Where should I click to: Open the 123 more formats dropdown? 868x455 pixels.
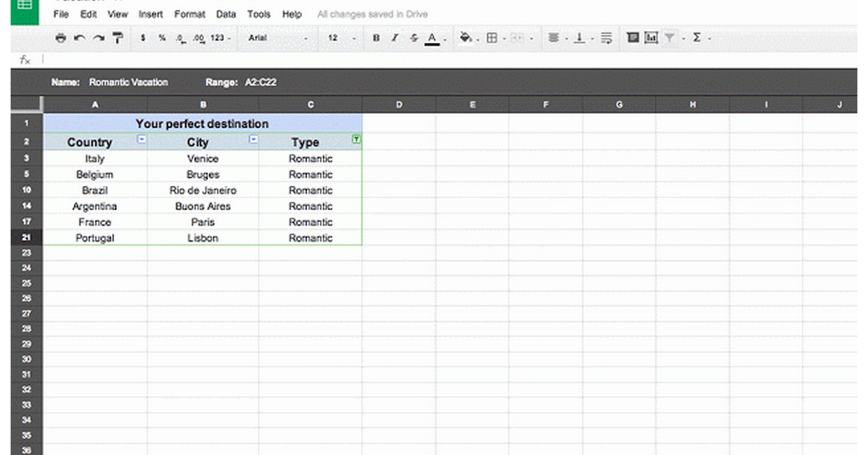point(221,38)
